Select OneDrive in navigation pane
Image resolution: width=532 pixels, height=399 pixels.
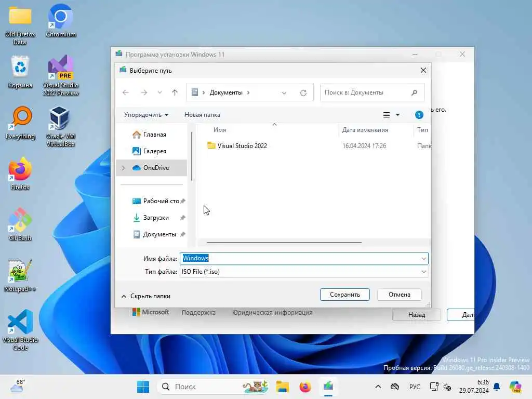[152, 168]
